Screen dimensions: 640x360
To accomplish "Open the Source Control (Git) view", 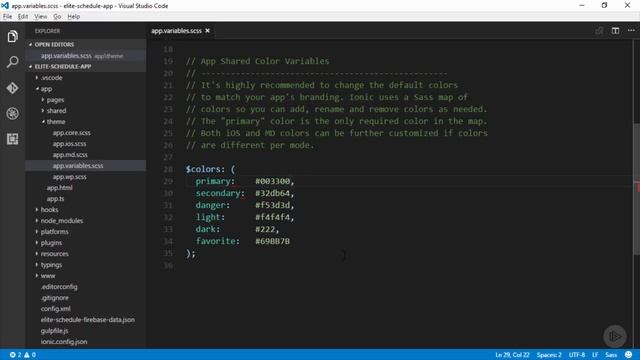I will coord(12,88).
